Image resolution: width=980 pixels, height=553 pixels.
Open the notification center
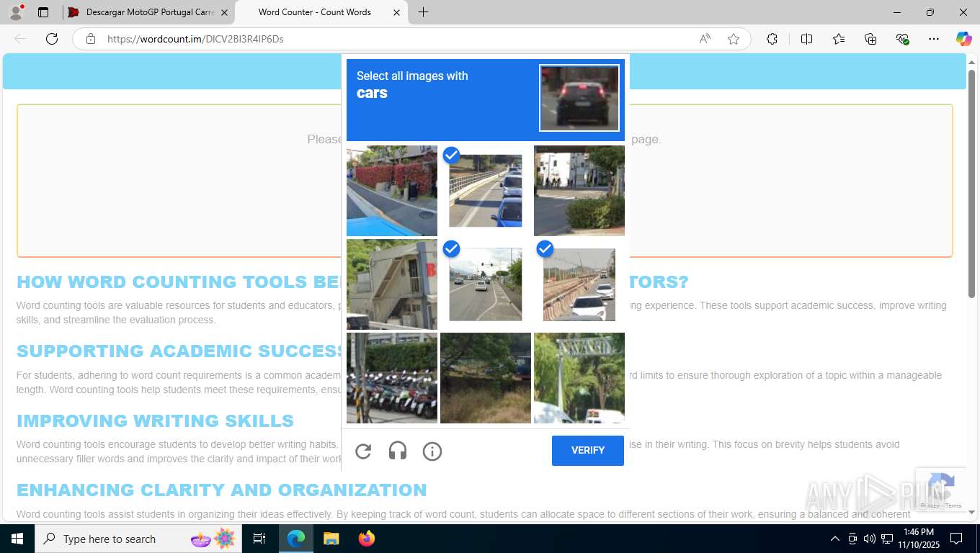[x=956, y=539]
